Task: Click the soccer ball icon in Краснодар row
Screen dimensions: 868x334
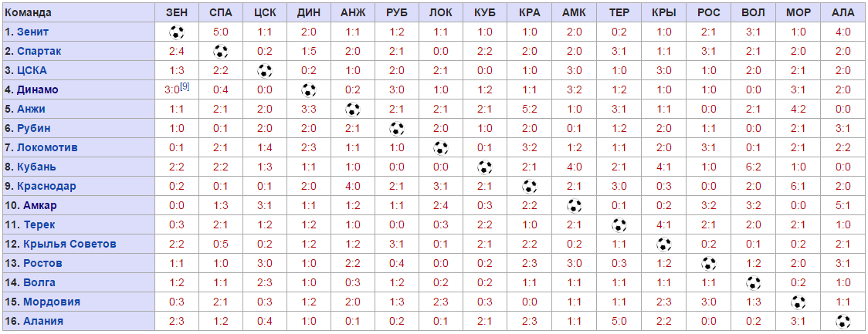Action: (529, 187)
